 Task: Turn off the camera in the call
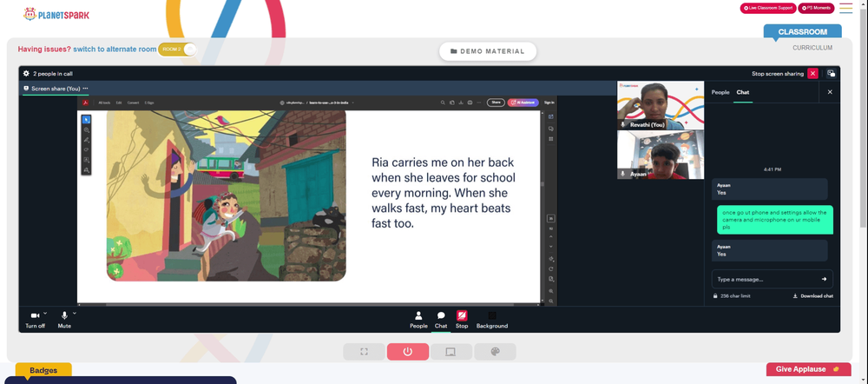tap(35, 320)
